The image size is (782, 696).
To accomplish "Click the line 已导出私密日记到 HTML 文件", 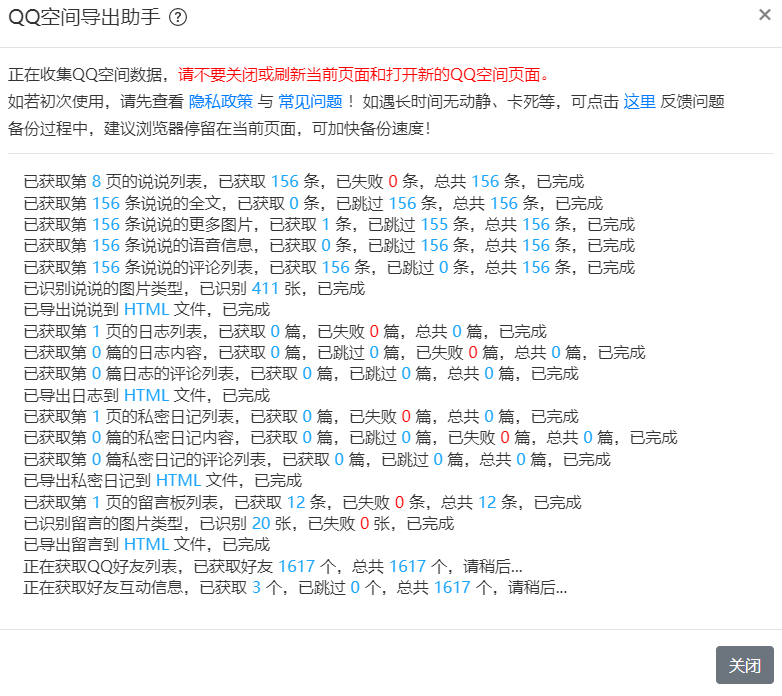I will coord(163,481).
